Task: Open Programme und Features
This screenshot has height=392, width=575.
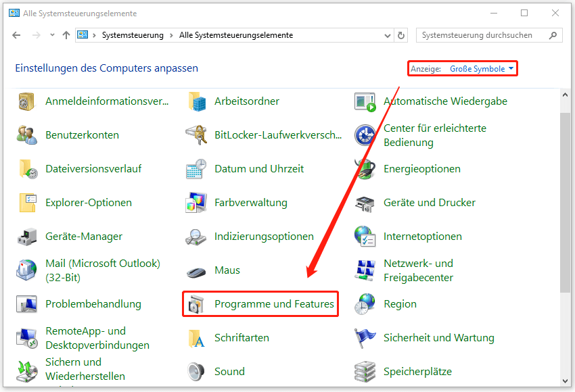Action: coord(259,304)
